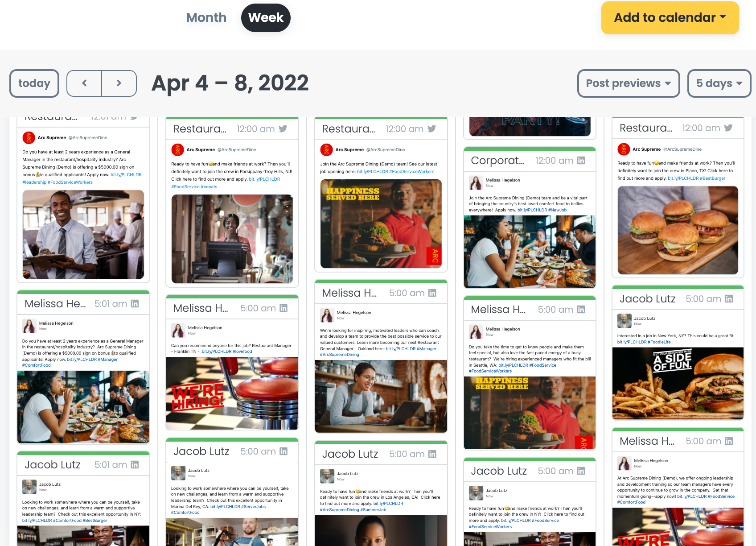The width and height of the screenshot is (756, 546).
Task: Open the 5 days dropdown
Action: click(x=719, y=83)
